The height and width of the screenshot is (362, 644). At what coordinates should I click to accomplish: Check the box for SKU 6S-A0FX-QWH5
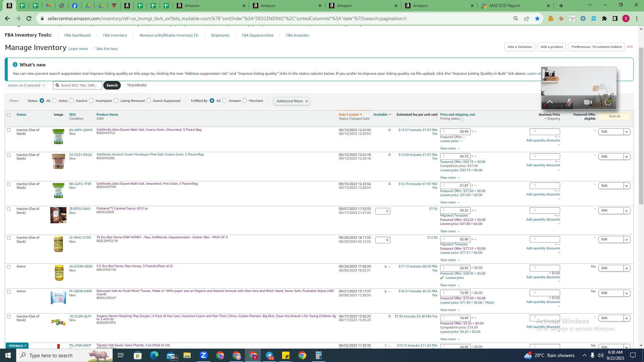9,130
